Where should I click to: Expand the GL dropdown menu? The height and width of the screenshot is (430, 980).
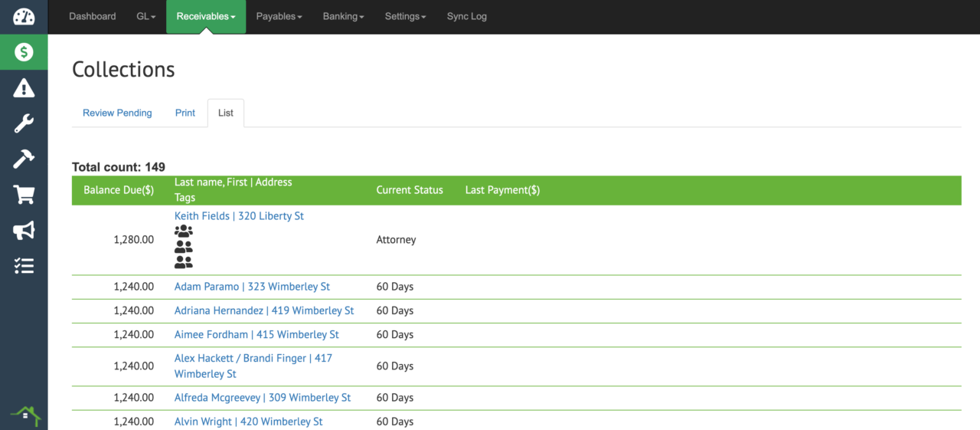click(145, 16)
